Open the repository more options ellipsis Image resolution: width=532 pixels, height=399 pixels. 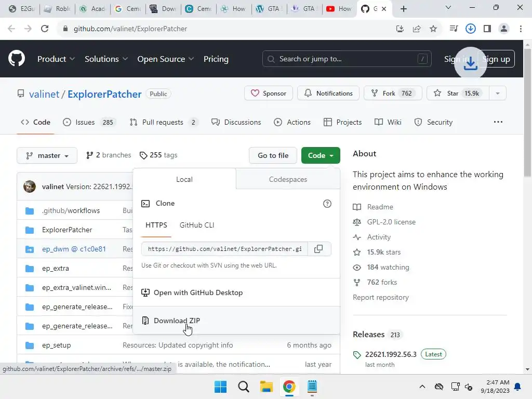click(x=498, y=122)
